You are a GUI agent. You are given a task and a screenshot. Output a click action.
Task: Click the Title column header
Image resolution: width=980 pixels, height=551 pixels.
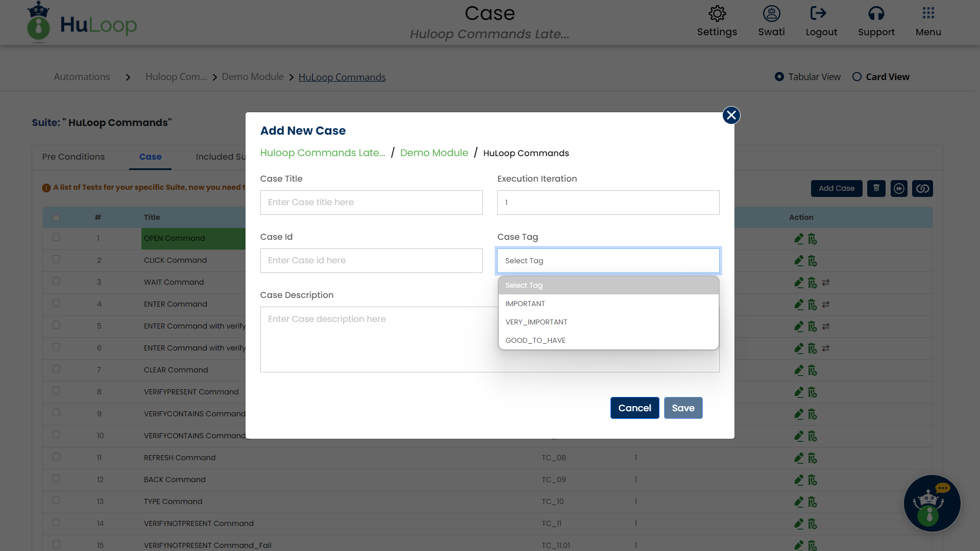click(x=152, y=217)
